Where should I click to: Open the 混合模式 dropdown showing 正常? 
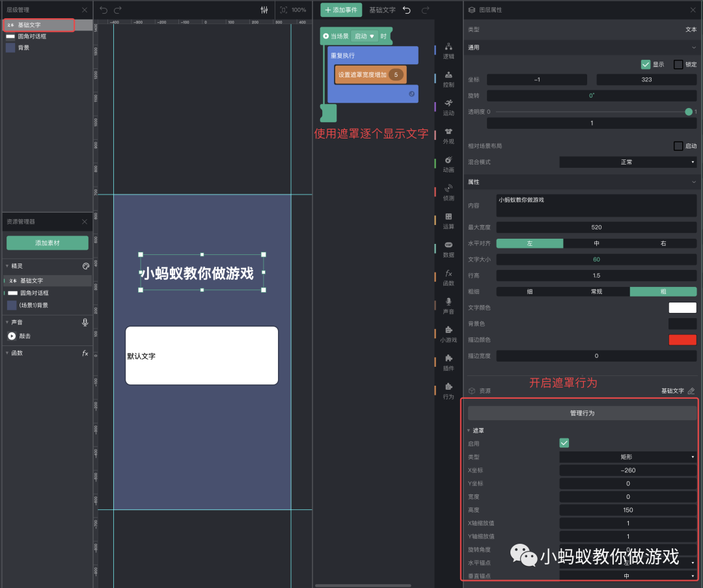(627, 162)
